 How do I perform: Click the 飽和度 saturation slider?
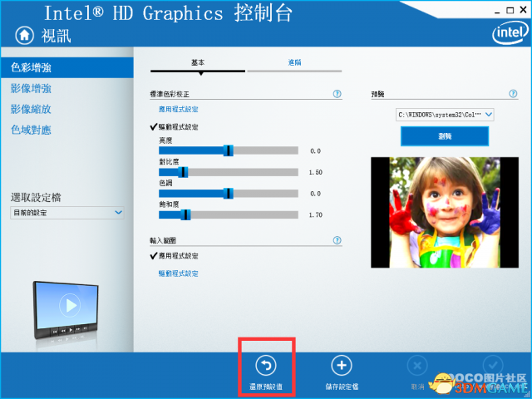229,214
